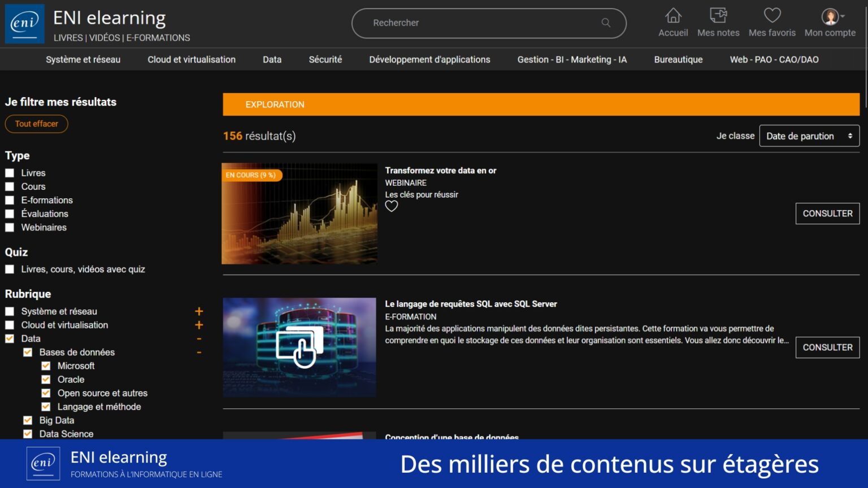Click the search magnifier icon

pyautogui.click(x=605, y=23)
